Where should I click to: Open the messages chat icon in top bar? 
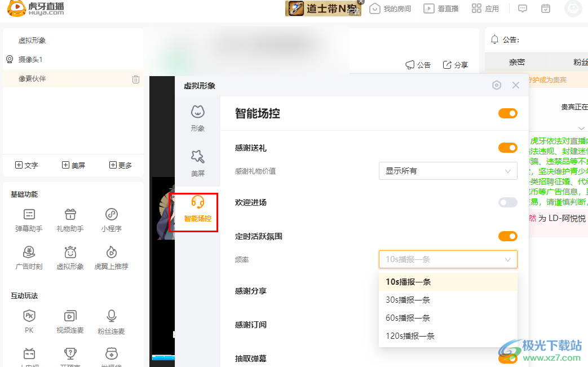523,8
